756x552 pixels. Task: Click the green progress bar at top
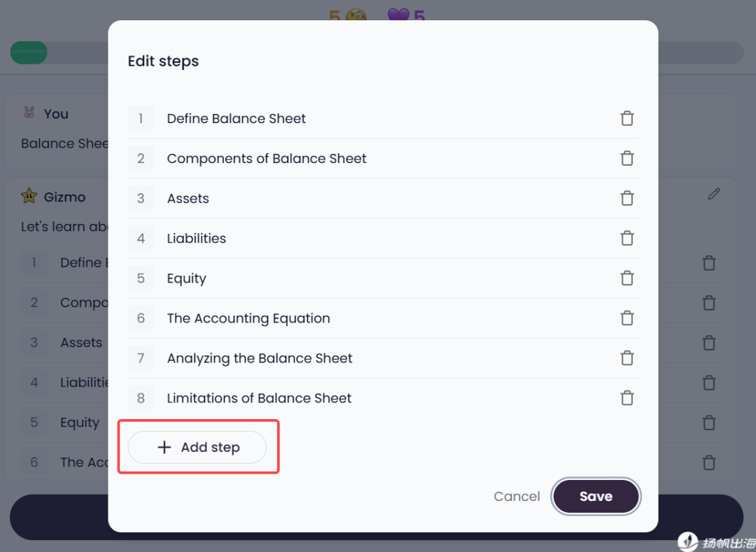[29, 52]
